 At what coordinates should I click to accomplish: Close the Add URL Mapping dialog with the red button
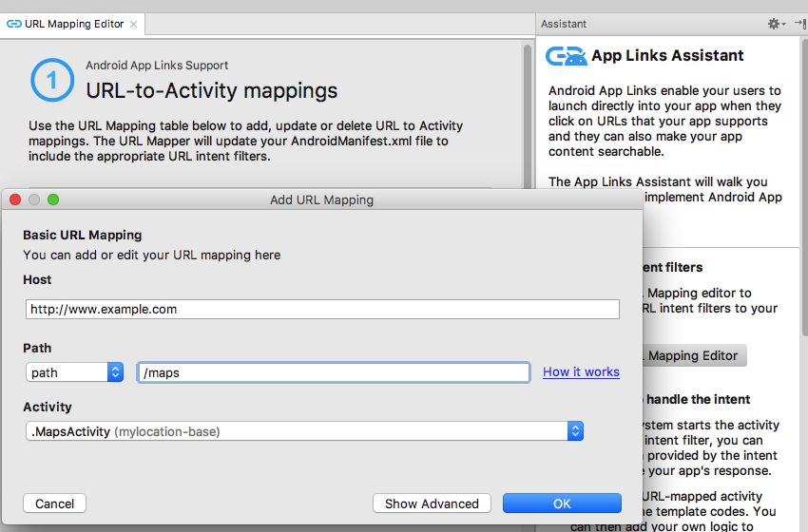pyautogui.click(x=15, y=199)
